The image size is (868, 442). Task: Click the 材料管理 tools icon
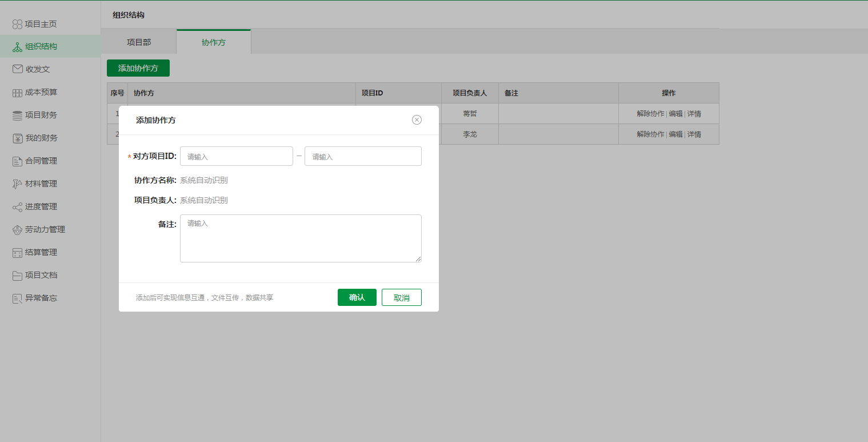(x=17, y=184)
